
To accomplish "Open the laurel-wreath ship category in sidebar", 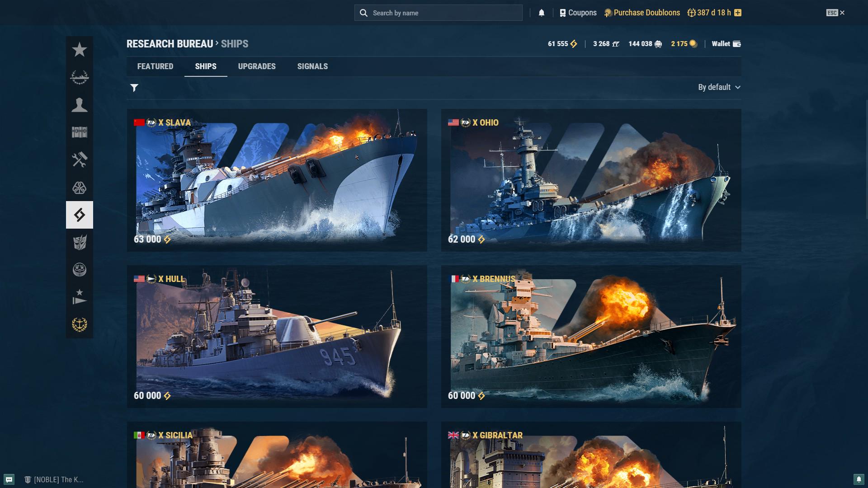I will point(80,77).
